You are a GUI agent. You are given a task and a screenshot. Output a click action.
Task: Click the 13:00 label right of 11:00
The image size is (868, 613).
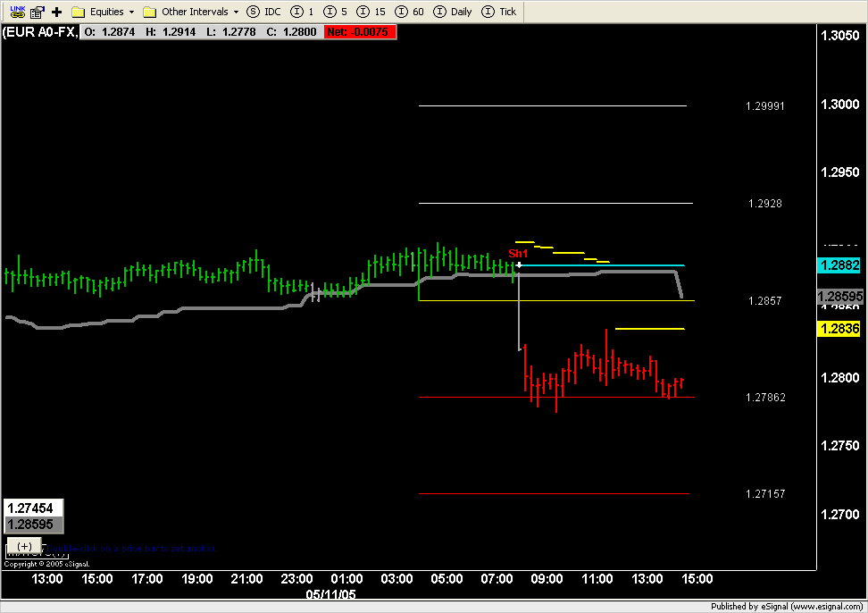point(647,579)
